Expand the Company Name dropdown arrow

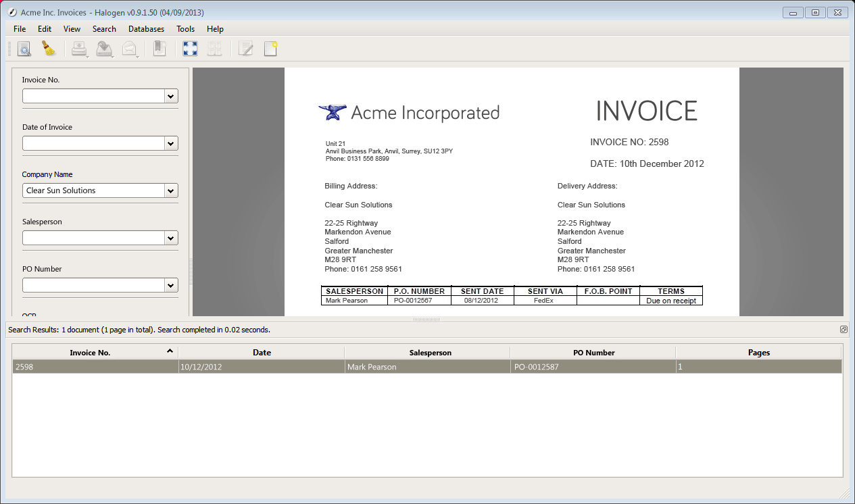point(171,191)
